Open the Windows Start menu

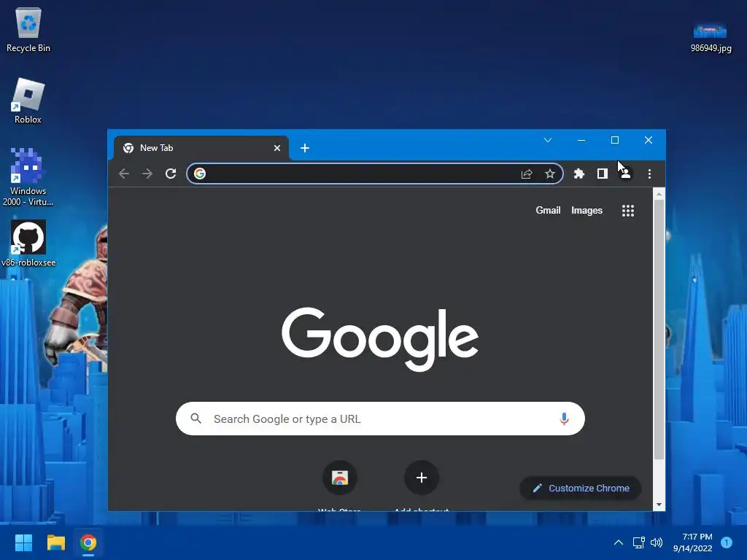click(23, 542)
